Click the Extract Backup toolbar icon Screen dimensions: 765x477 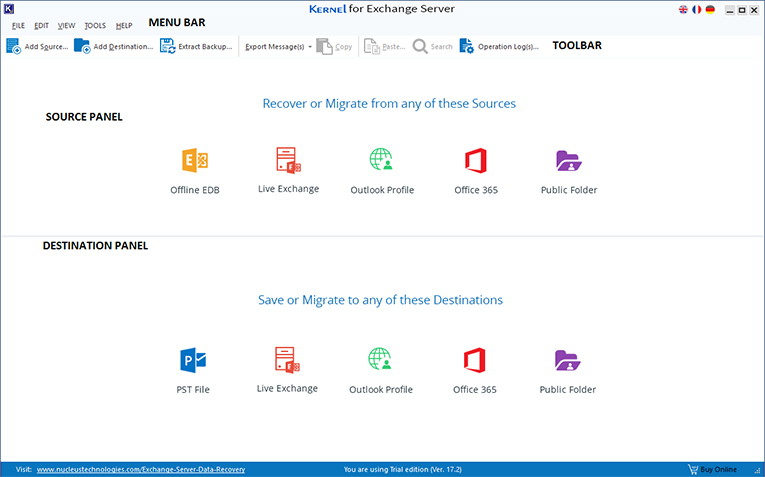pyautogui.click(x=167, y=46)
